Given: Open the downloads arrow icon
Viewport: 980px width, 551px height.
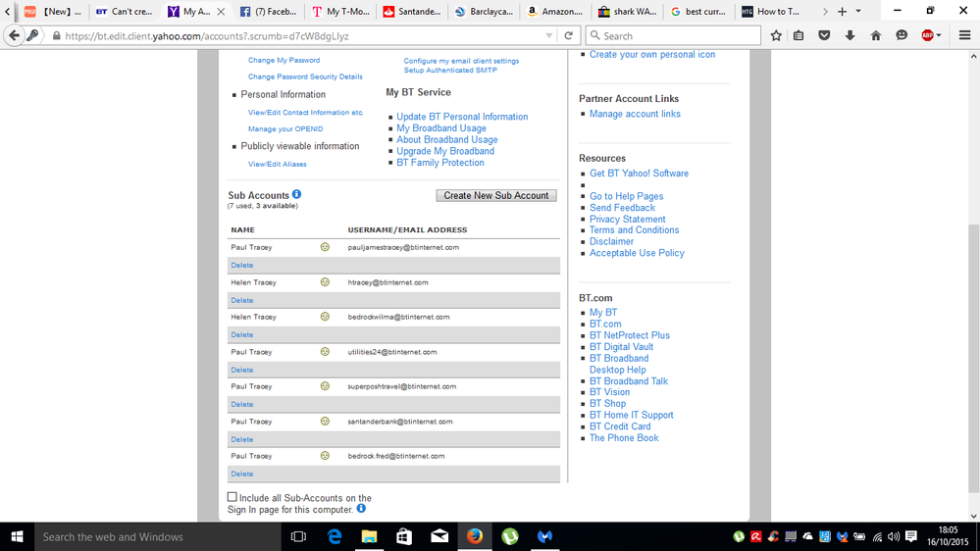Looking at the screenshot, I should (x=850, y=35).
